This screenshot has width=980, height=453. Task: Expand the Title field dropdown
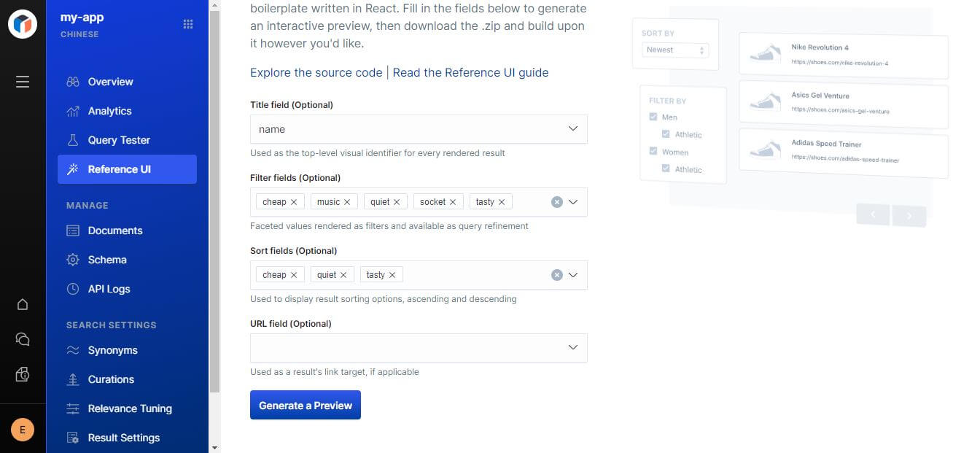coord(573,129)
